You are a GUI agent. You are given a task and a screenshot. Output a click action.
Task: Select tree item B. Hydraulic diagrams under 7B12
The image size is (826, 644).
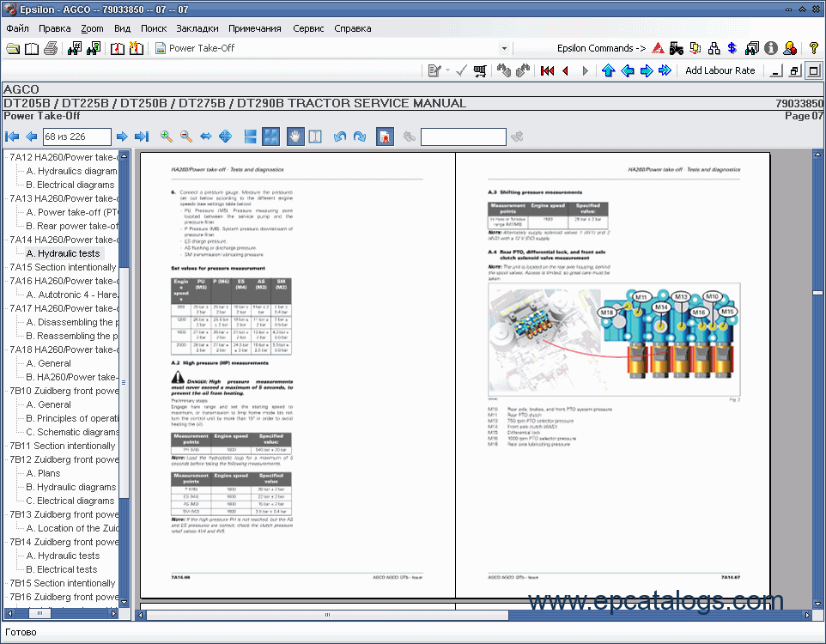tap(71, 487)
